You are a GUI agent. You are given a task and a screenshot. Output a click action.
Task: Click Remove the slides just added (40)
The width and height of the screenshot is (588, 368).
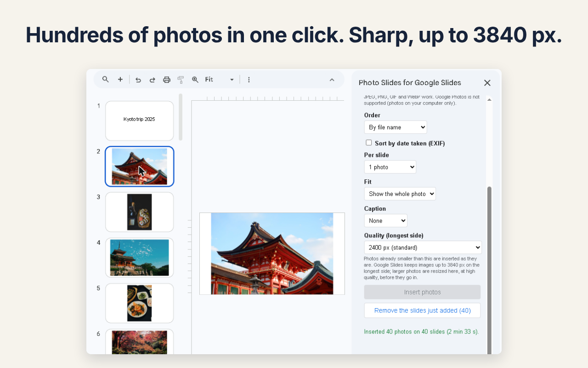[x=422, y=310]
